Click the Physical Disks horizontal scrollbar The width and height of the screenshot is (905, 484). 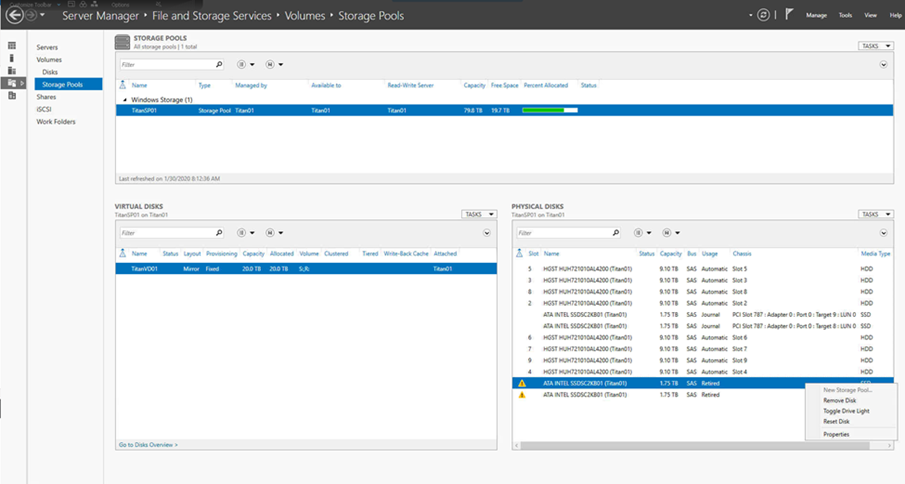[x=695, y=446]
